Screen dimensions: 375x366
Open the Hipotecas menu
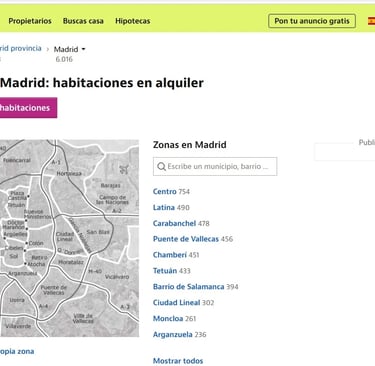133,21
